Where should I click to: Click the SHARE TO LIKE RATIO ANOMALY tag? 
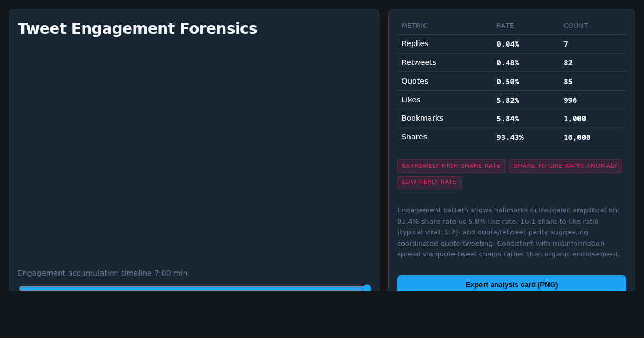coord(565,166)
